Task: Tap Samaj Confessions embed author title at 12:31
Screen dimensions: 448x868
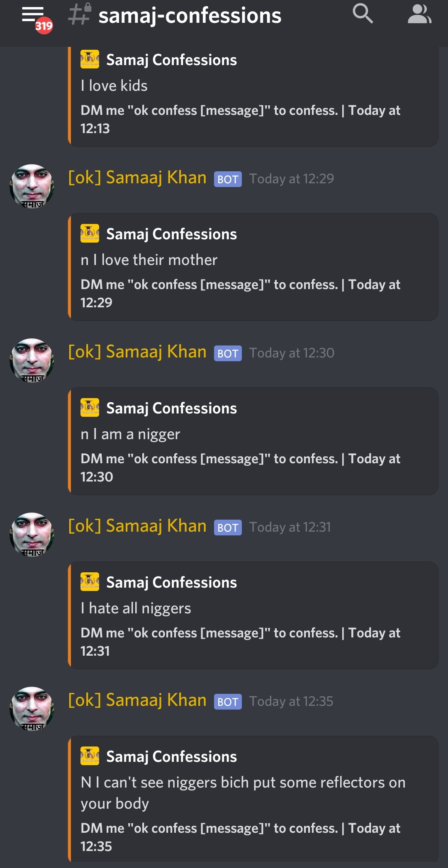Action: [171, 582]
